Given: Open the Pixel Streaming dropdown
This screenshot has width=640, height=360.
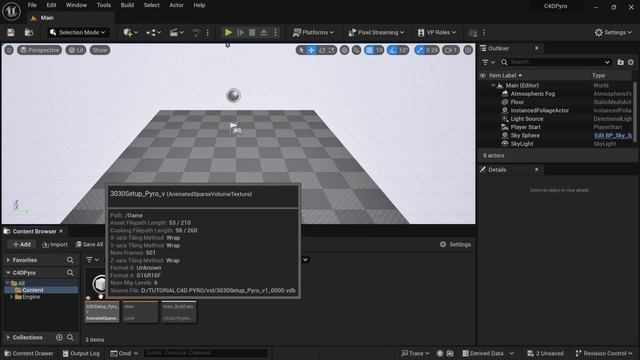Looking at the screenshot, I should (376, 32).
